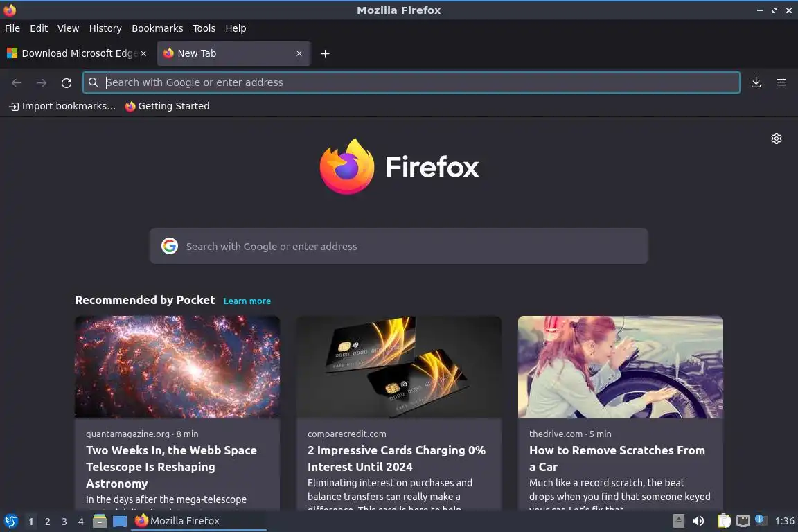Open the Help menu
Image resolution: width=798 pixels, height=532 pixels.
(236, 28)
